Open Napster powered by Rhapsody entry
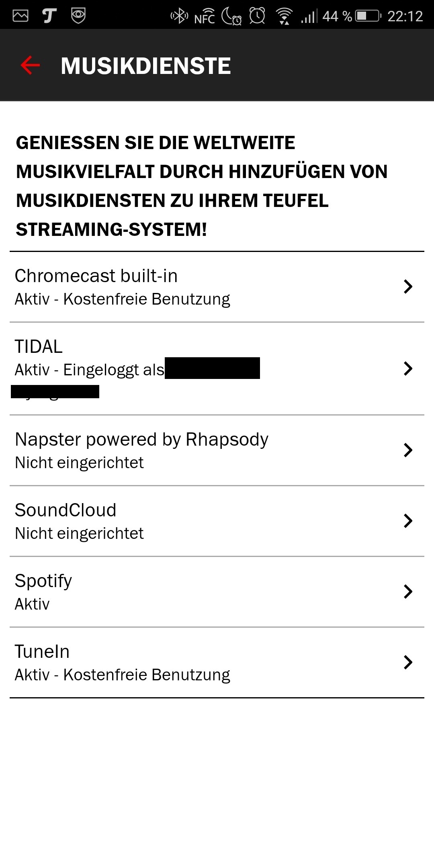Viewport: 434px width, 868px height. pyautogui.click(x=141, y=440)
